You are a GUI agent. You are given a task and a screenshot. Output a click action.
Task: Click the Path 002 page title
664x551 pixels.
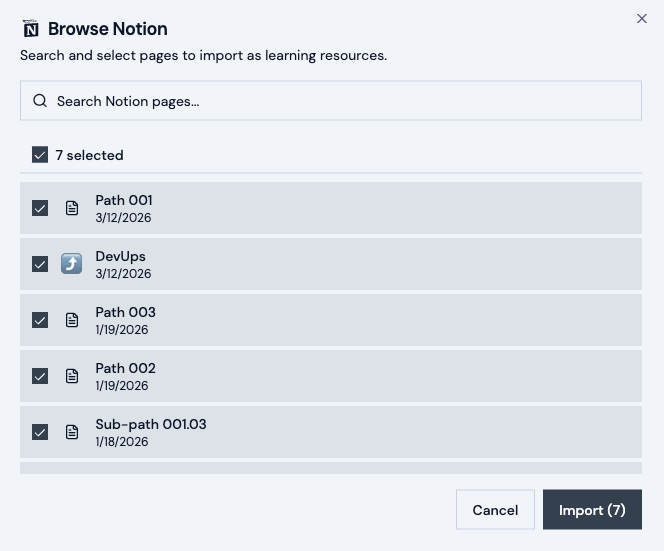(125, 369)
